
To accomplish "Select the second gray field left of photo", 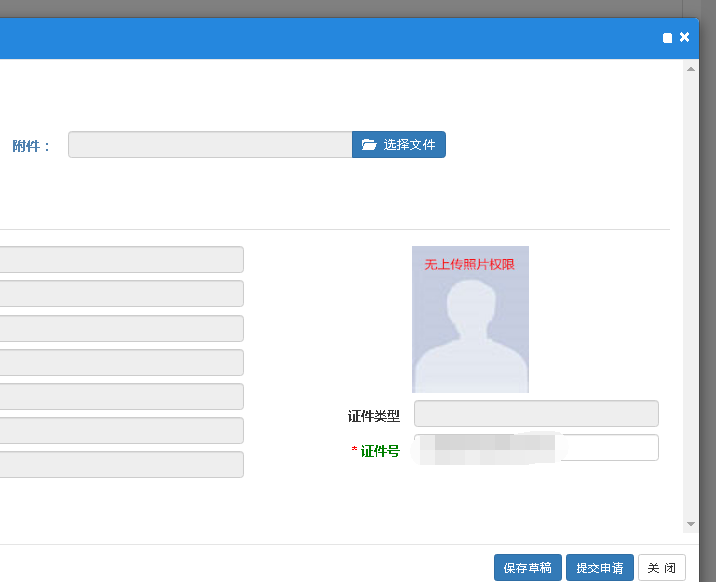I will click(x=120, y=294).
